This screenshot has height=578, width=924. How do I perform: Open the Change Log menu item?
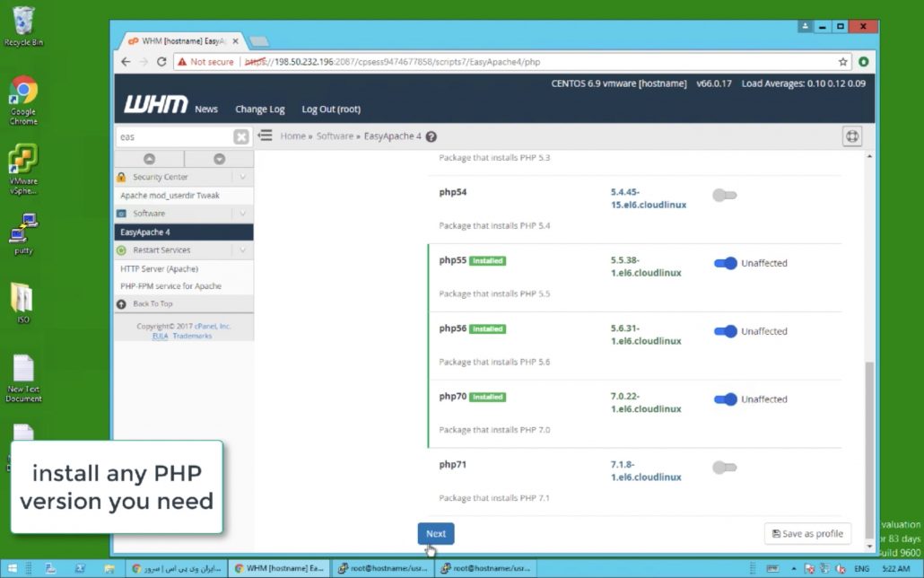coord(259,109)
